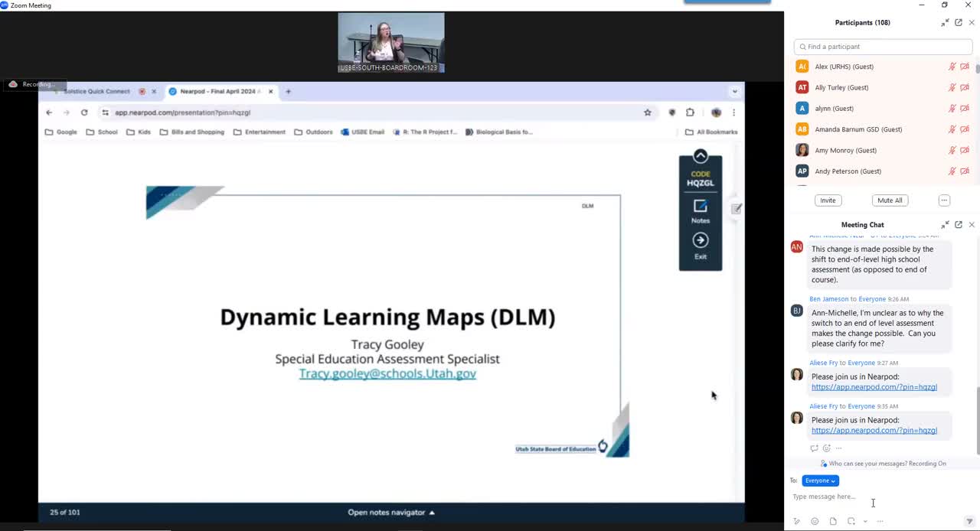This screenshot has height=531, width=980.
Task: Click the chat file attachment icon
Action: coord(833,522)
